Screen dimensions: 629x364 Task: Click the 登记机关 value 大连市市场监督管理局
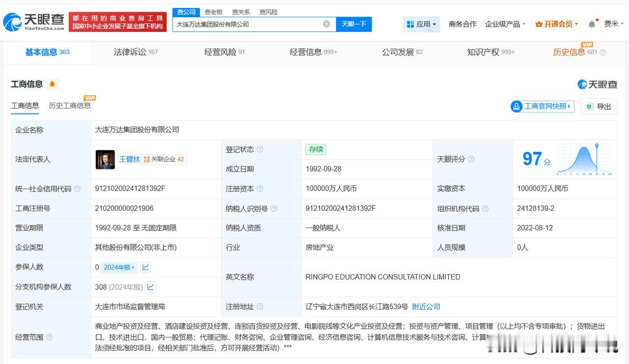tap(130, 307)
